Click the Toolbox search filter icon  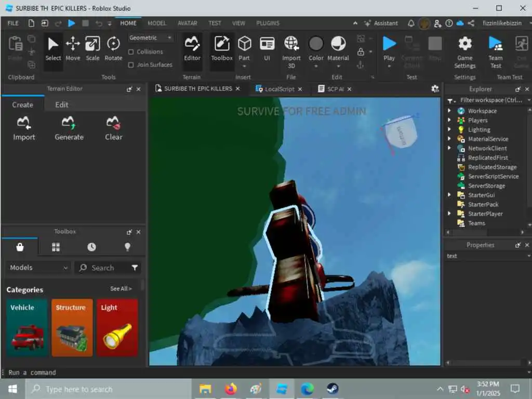[x=135, y=268]
